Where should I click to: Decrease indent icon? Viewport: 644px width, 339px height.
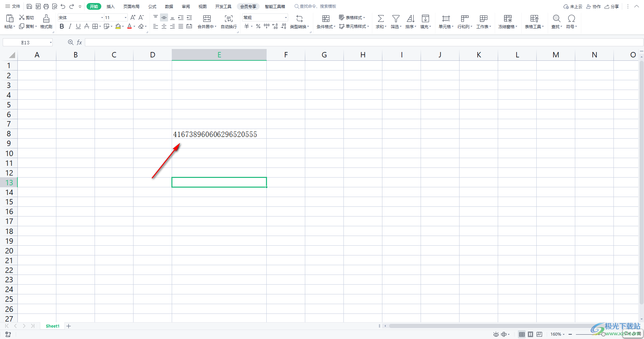point(181,17)
